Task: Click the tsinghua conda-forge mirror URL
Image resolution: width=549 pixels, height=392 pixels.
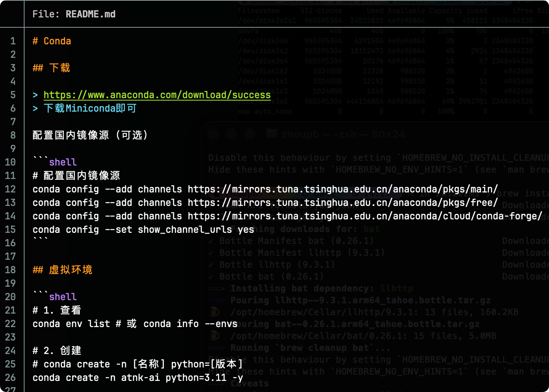Action: pos(364,216)
